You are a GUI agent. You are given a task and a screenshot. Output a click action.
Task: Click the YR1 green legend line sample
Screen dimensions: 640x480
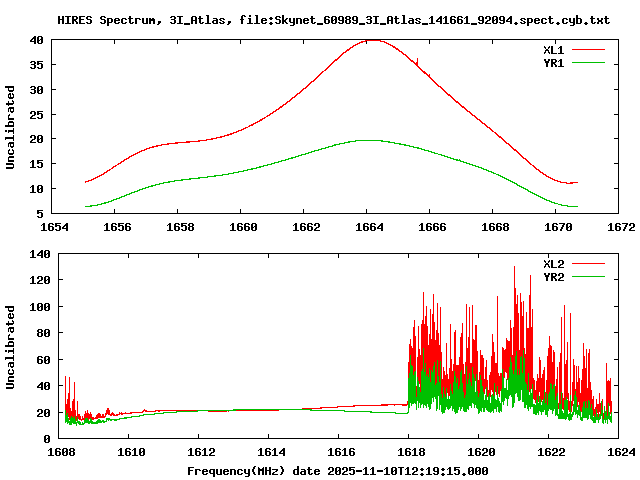(590, 62)
